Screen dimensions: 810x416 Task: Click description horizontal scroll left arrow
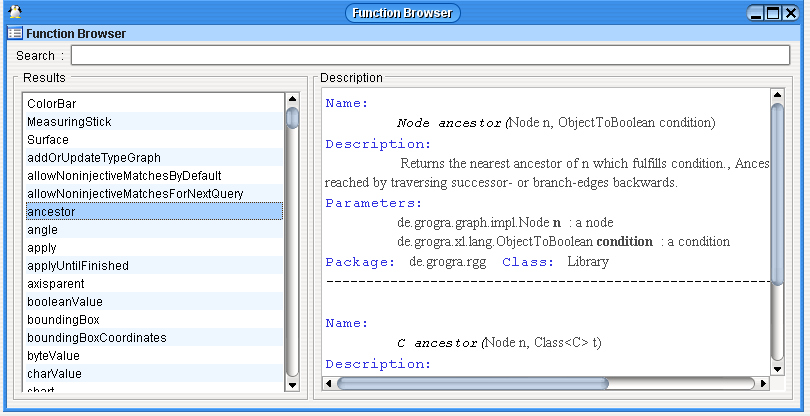pyautogui.click(x=329, y=383)
